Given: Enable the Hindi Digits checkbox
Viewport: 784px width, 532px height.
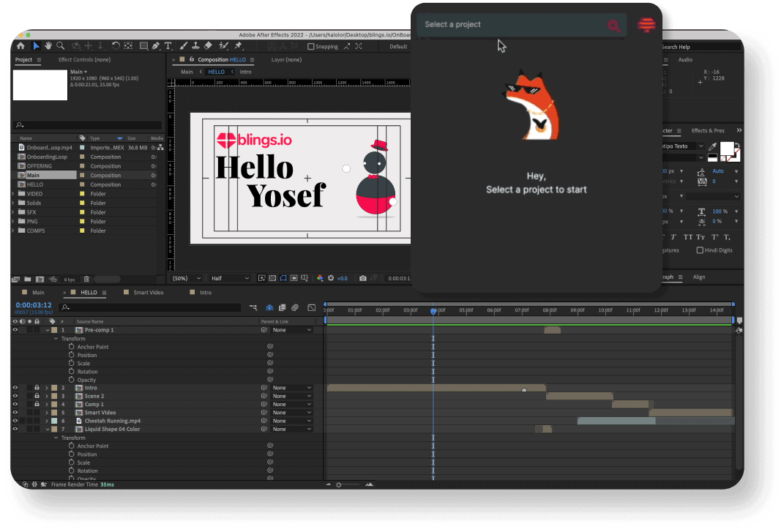Looking at the screenshot, I should (700, 250).
